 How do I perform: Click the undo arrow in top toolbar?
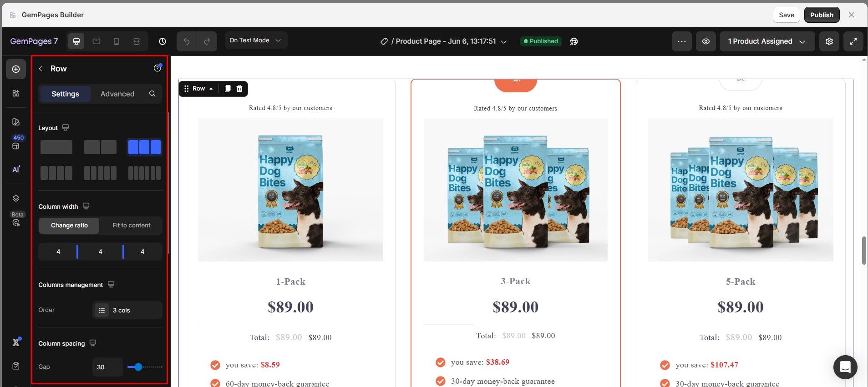[x=187, y=41]
